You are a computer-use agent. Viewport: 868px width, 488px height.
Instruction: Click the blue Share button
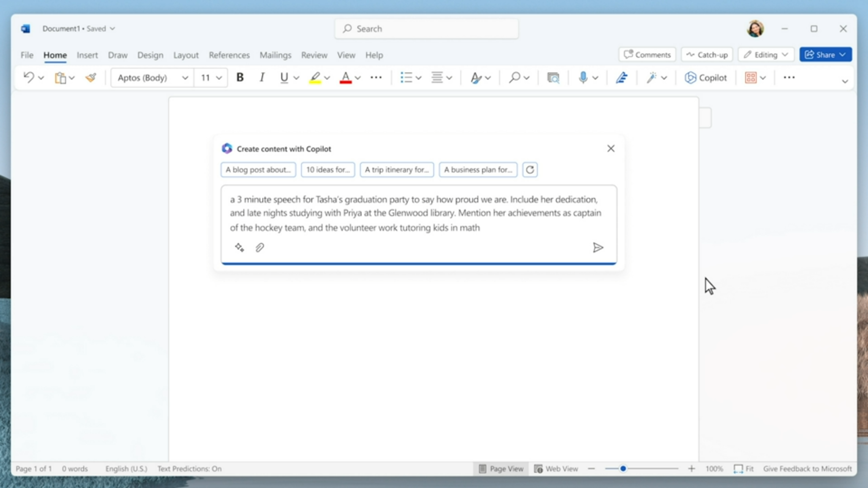pyautogui.click(x=826, y=55)
